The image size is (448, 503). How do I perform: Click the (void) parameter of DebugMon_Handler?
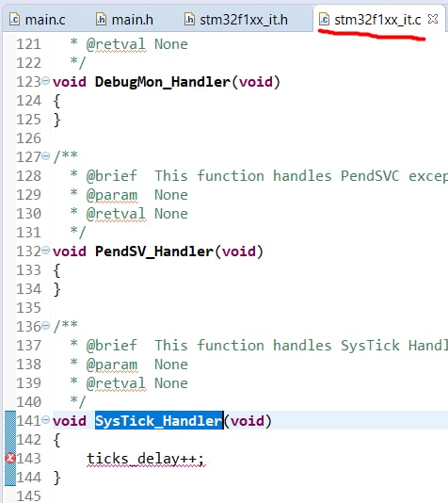256,82
